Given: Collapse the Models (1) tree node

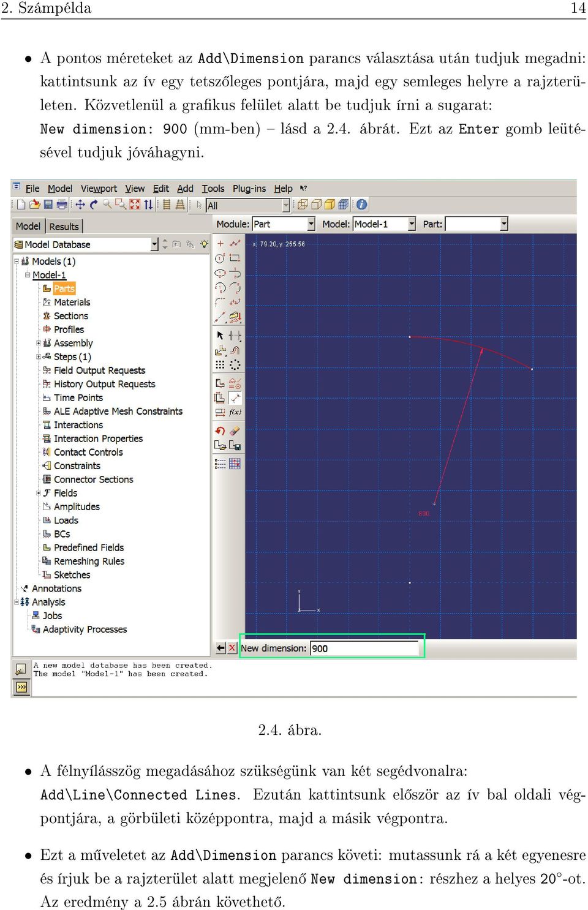Looking at the screenshot, I should tap(17, 261).
